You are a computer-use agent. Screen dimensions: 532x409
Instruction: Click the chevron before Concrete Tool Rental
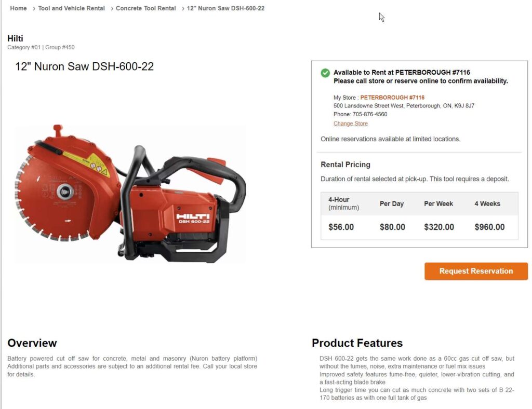[112, 8]
